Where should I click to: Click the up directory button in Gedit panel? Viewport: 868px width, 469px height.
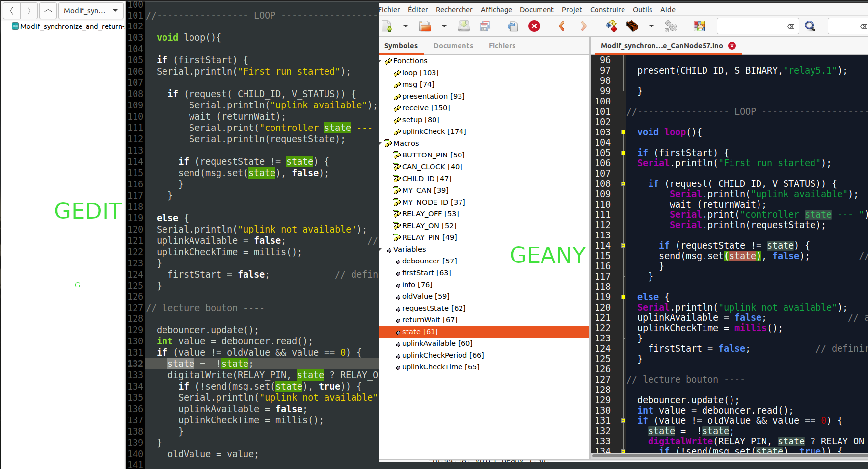[48, 10]
